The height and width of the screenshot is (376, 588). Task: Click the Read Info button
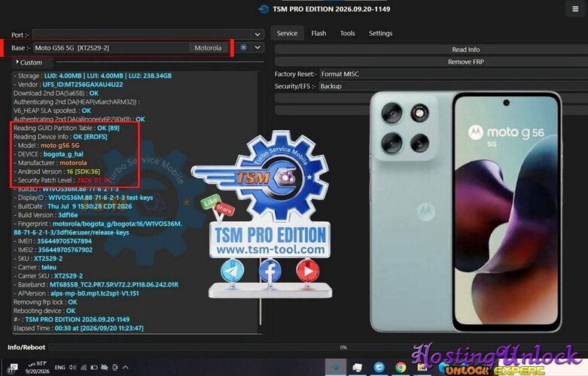431,50
